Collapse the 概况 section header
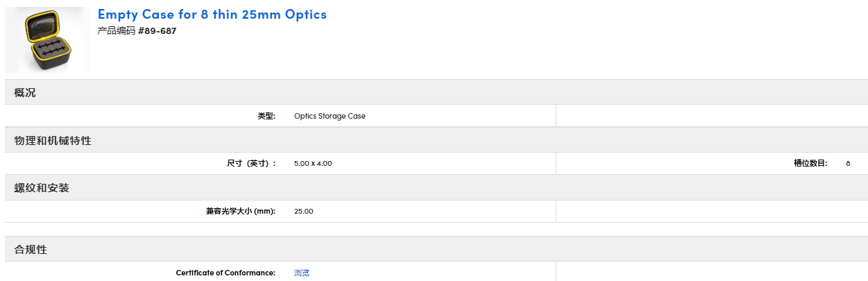 pyautogui.click(x=25, y=92)
